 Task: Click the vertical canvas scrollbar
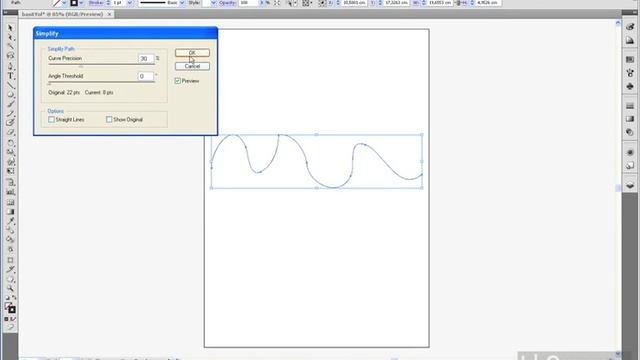click(618, 188)
